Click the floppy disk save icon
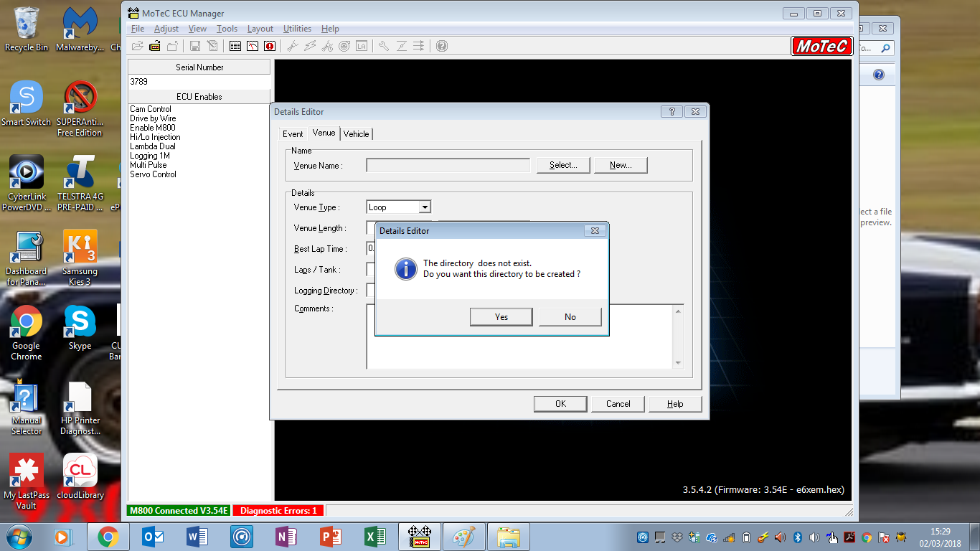Screen dimensions: 980x551 pyautogui.click(x=195, y=46)
